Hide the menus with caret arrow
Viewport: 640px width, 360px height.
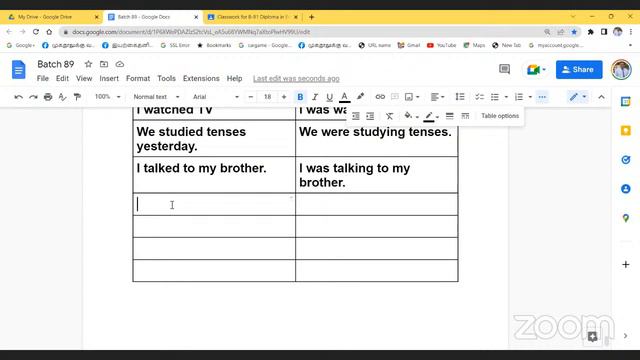601,97
